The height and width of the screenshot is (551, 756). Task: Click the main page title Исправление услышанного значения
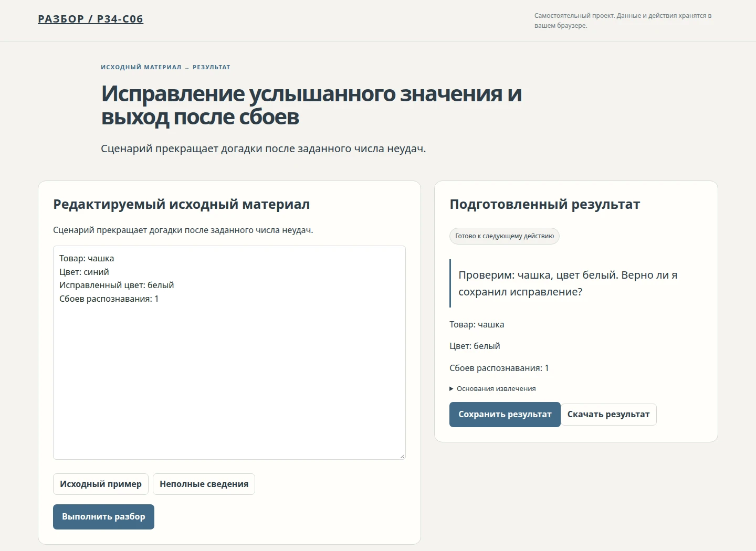[x=311, y=105]
